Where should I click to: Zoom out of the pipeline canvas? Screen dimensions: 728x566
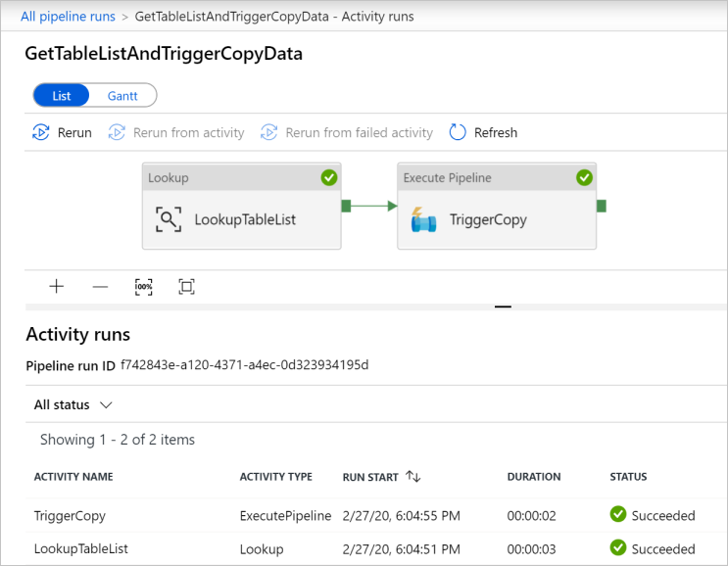coord(100,286)
